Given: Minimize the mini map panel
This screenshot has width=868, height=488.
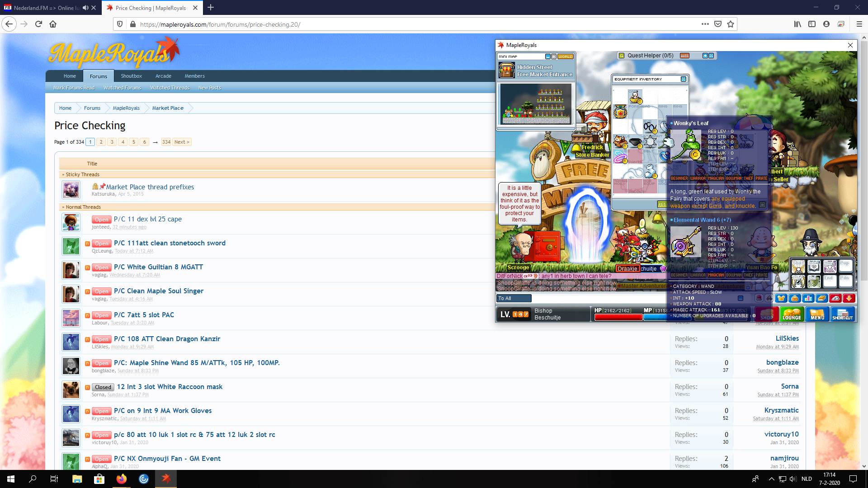Looking at the screenshot, I should pos(547,56).
